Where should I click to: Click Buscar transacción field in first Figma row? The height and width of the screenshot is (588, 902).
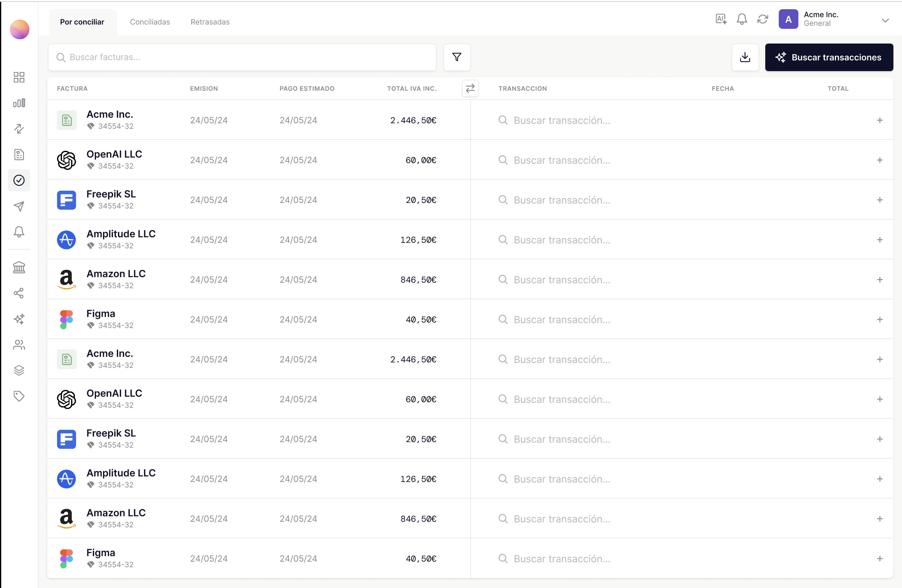tap(562, 320)
